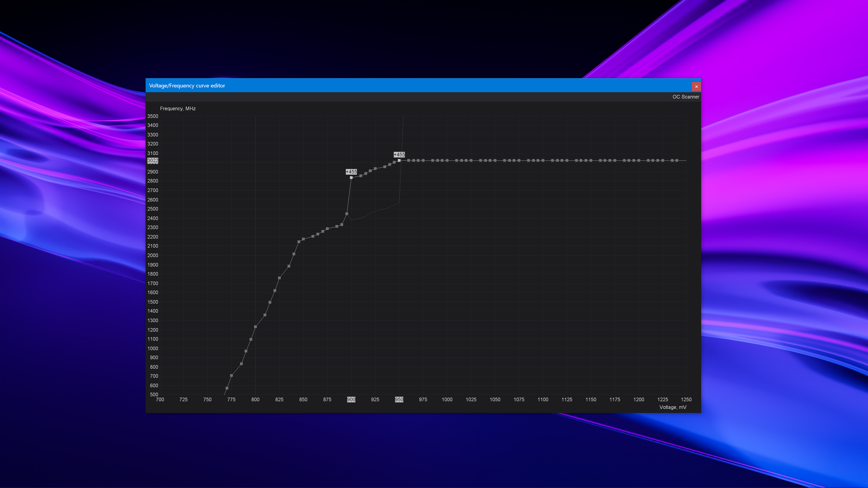Viewport: 868px width, 488px height.
Task: Close the Voltage/Frequency curve editor window
Action: pyautogui.click(x=696, y=87)
